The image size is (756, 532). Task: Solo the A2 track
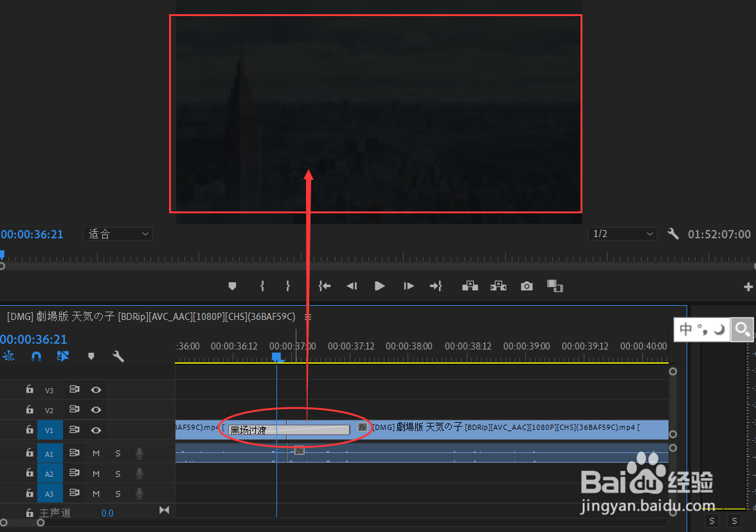[x=118, y=474]
